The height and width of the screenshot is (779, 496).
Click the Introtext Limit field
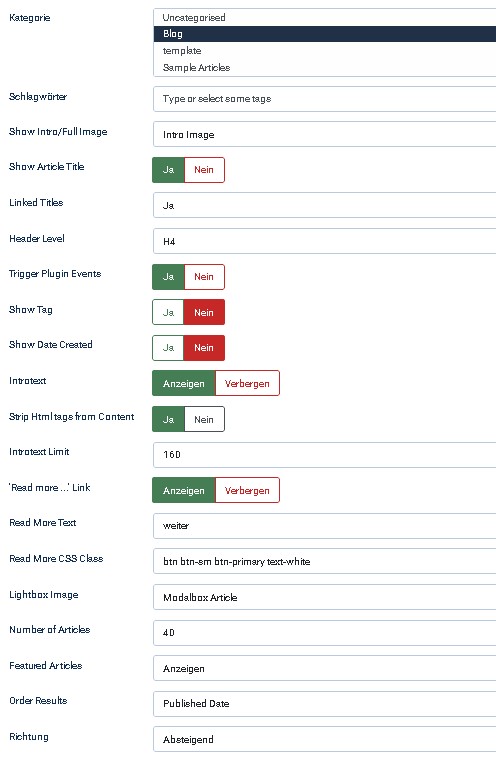click(325, 455)
